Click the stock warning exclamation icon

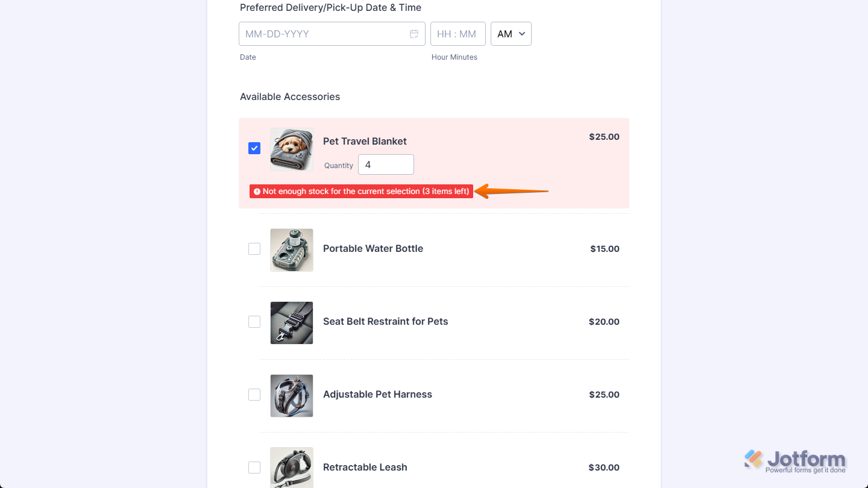[x=257, y=192]
